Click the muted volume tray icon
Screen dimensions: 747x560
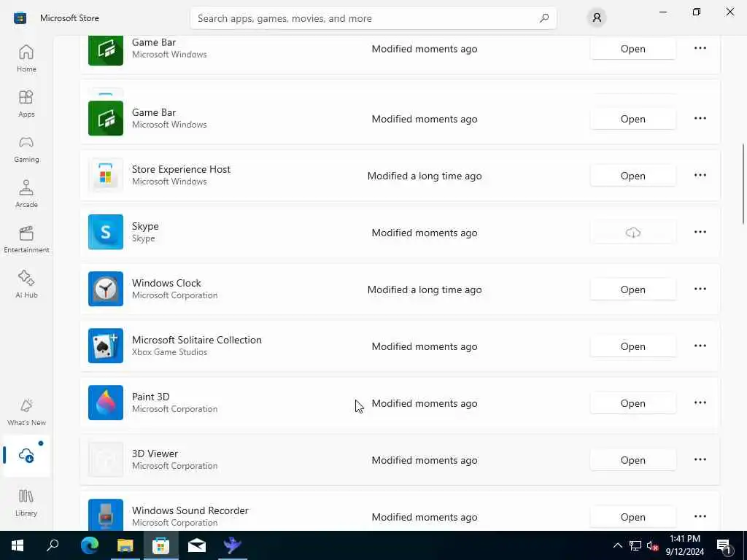click(x=652, y=545)
